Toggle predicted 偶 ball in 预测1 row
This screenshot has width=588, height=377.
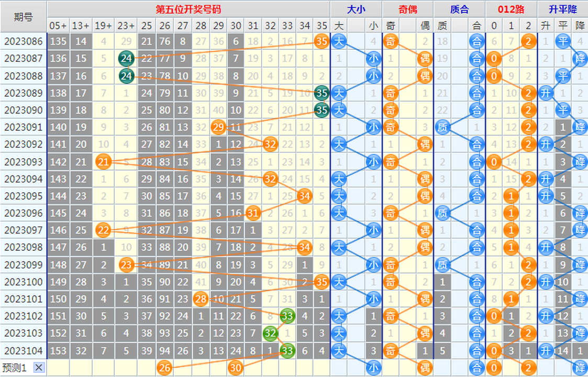(425, 368)
